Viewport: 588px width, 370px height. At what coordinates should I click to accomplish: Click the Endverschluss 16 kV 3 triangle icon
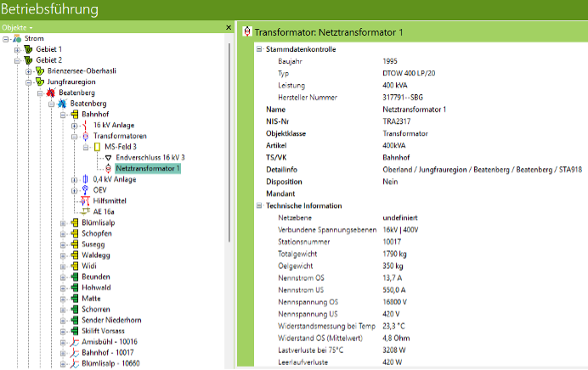coord(108,158)
